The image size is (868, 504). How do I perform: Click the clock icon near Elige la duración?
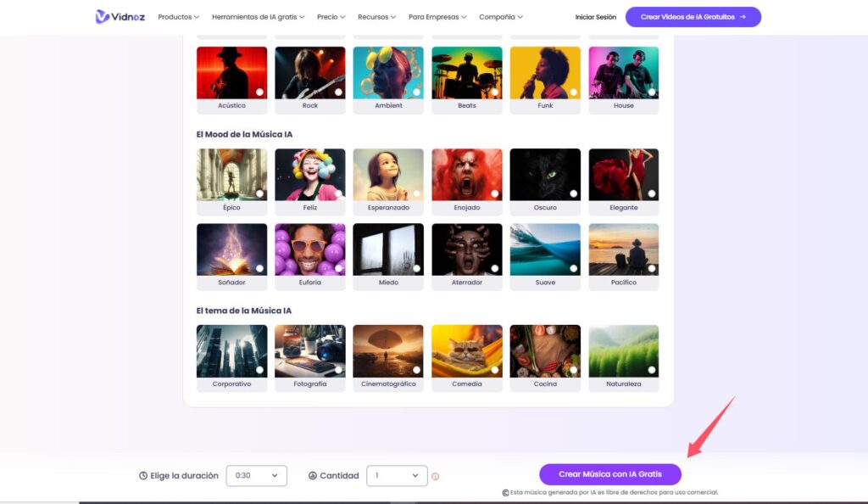pos(142,476)
